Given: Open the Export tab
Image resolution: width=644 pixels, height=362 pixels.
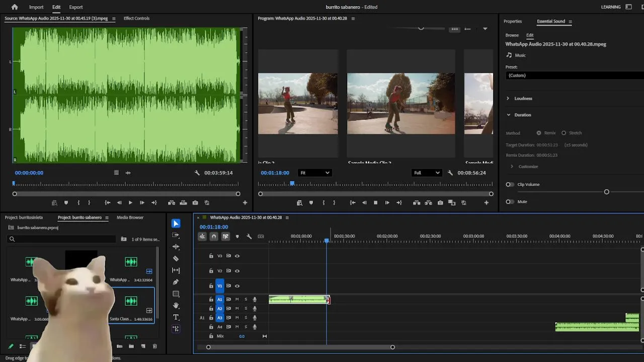Looking at the screenshot, I should pos(76,7).
